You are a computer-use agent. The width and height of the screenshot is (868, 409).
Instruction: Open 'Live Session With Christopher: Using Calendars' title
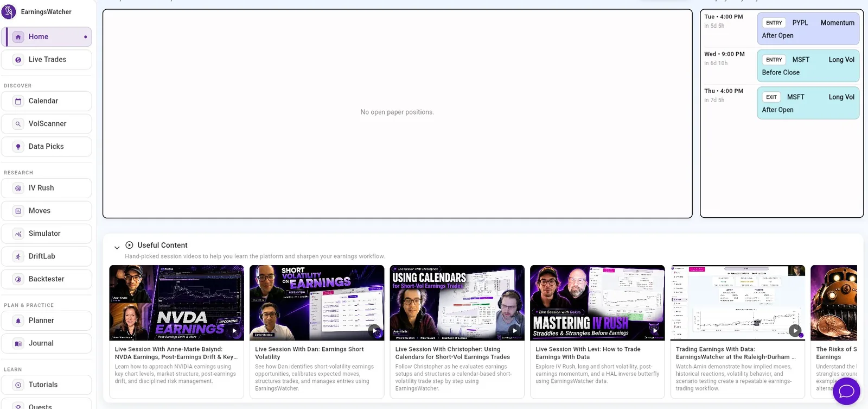click(452, 353)
